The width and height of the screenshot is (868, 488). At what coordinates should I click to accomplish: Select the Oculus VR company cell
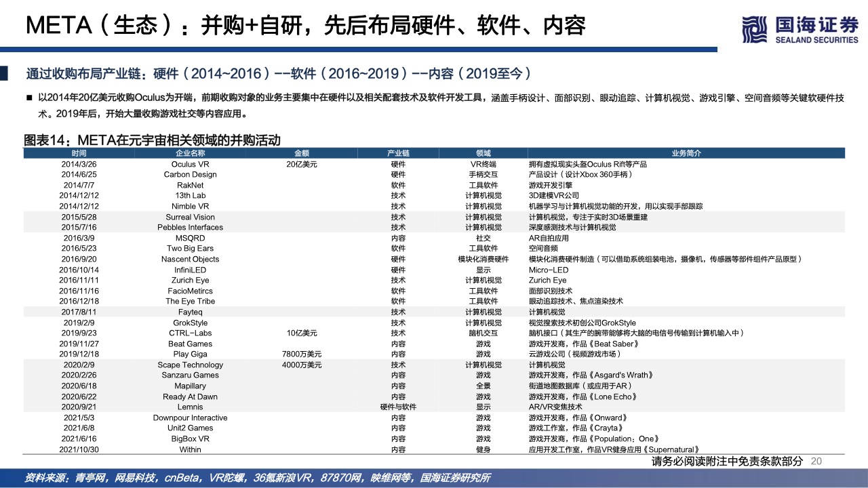[190, 164]
